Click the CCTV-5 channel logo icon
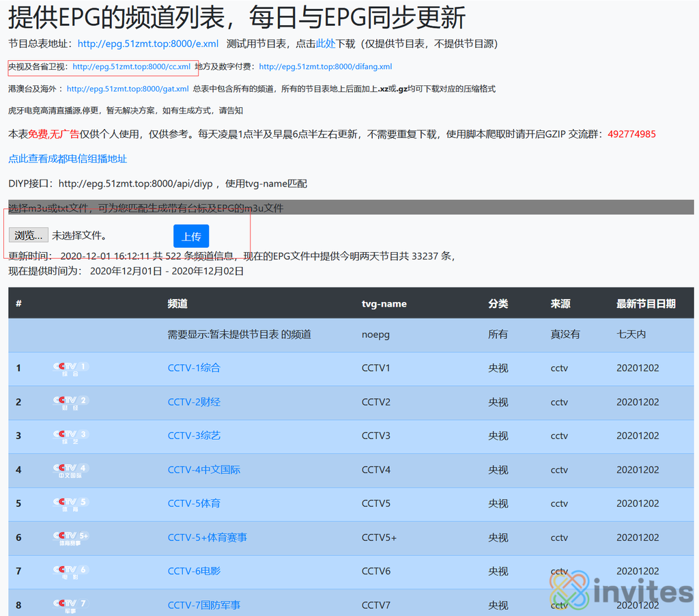 [71, 504]
